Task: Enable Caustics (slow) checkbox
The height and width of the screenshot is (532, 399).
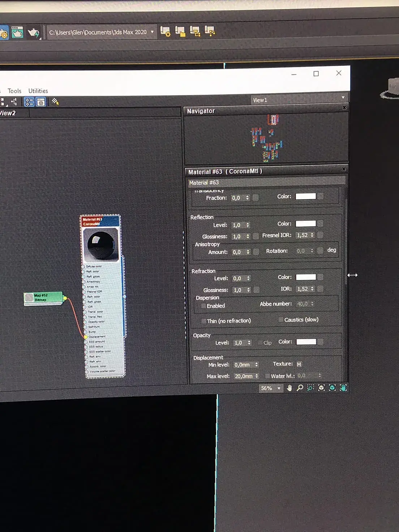Action: [281, 319]
